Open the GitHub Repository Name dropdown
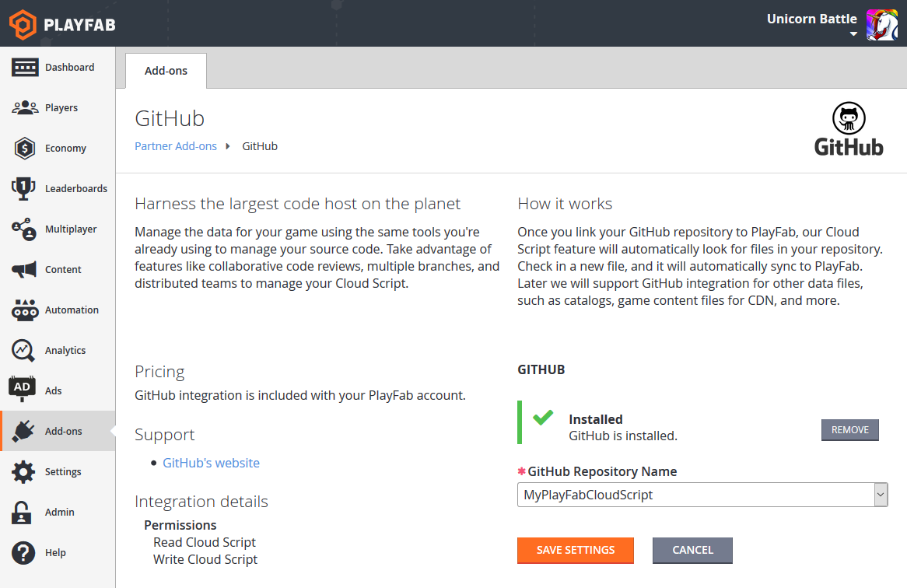Viewport: 907px width, 588px height. pos(702,495)
